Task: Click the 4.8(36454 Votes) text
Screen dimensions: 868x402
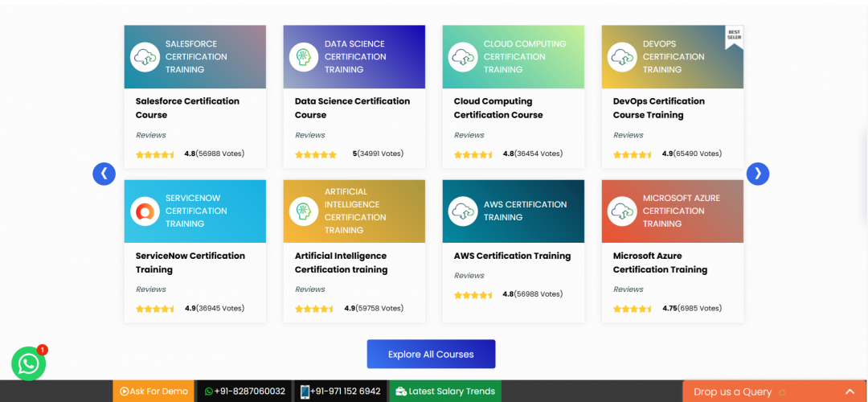Action: (x=533, y=154)
